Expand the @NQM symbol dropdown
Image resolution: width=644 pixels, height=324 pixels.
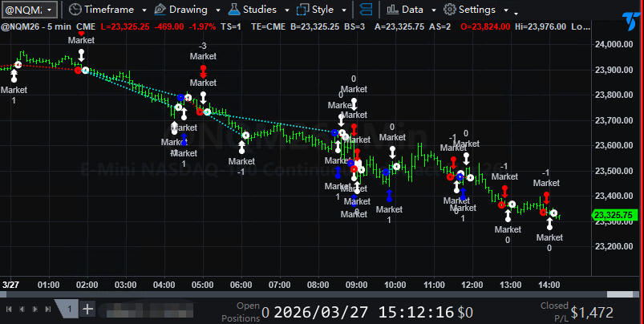click(x=50, y=10)
